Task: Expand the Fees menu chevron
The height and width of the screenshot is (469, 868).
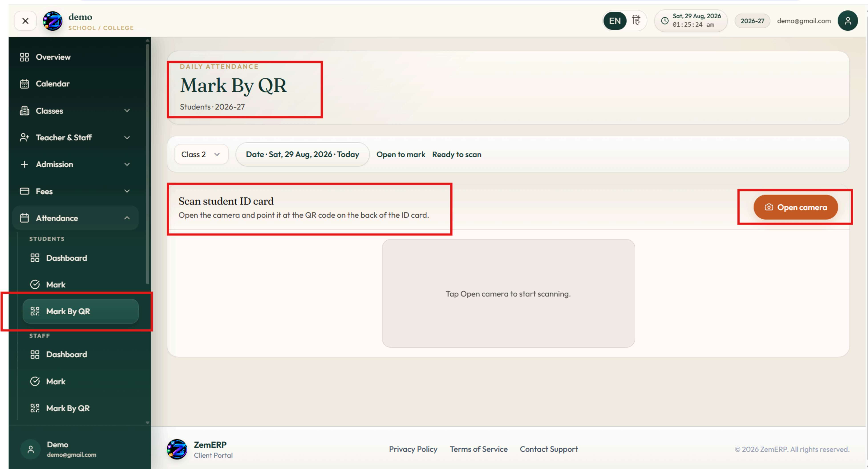Action: click(x=127, y=191)
